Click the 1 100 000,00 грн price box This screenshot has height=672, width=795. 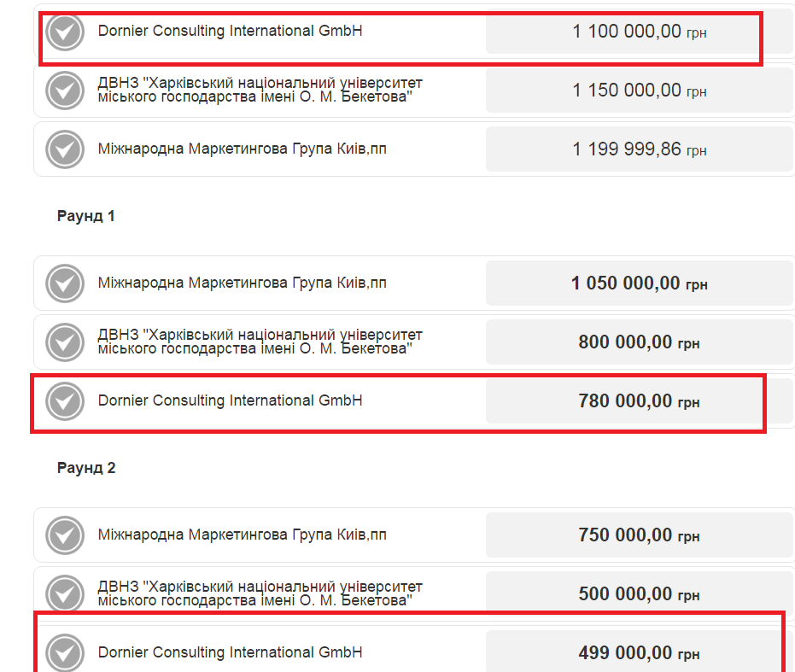[639, 32]
